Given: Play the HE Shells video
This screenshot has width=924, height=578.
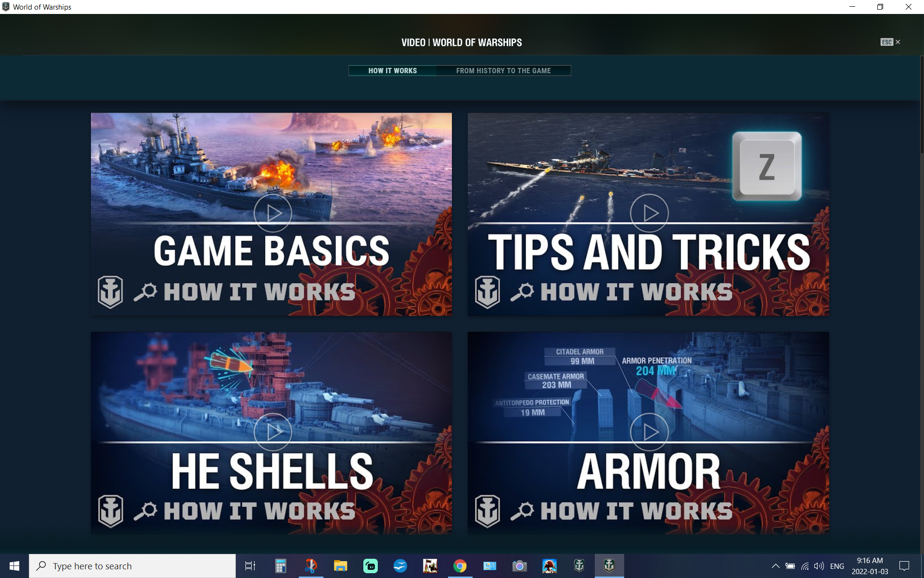Looking at the screenshot, I should [272, 432].
